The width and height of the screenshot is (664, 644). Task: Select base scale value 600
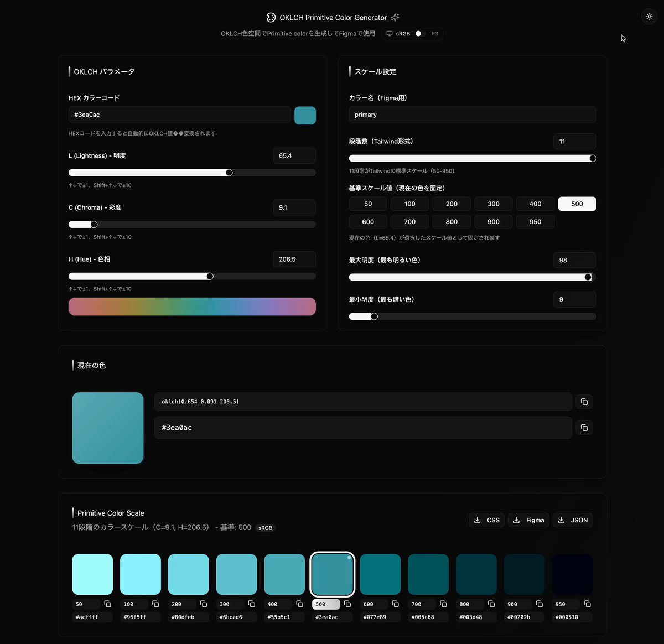tap(368, 222)
